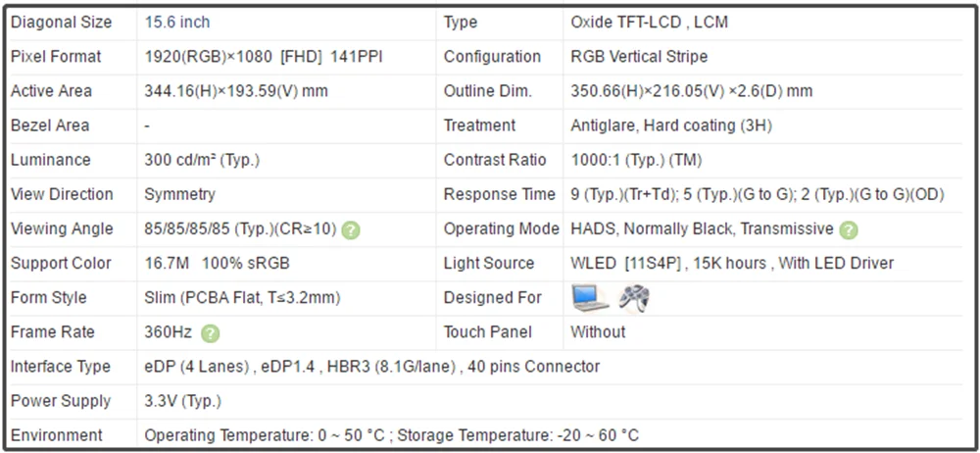The image size is (980, 453).
Task: Click the Interface Type row label
Action: 61,367
